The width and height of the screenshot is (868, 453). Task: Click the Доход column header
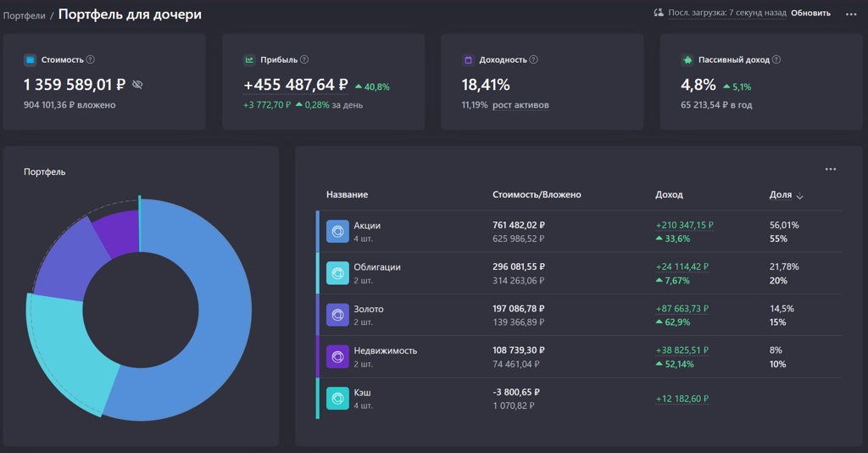tap(669, 194)
